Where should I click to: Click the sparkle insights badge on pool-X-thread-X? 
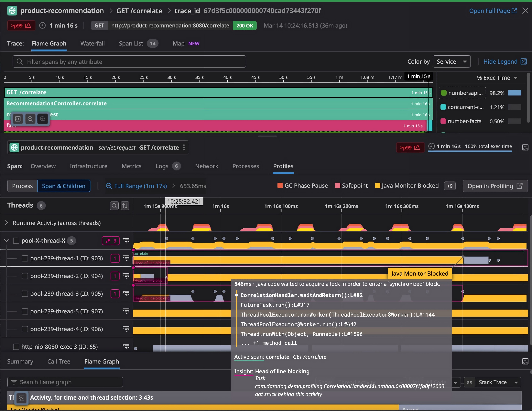tap(111, 241)
